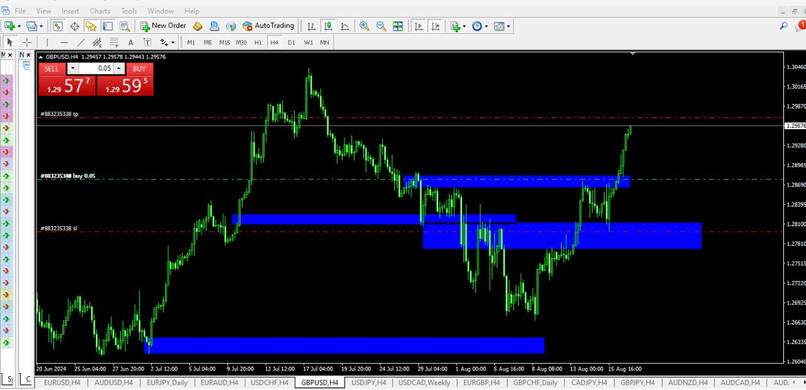Open MetaEditor from yellow book icon
Image resolution: width=806 pixels, height=390 pixels.
point(197,26)
